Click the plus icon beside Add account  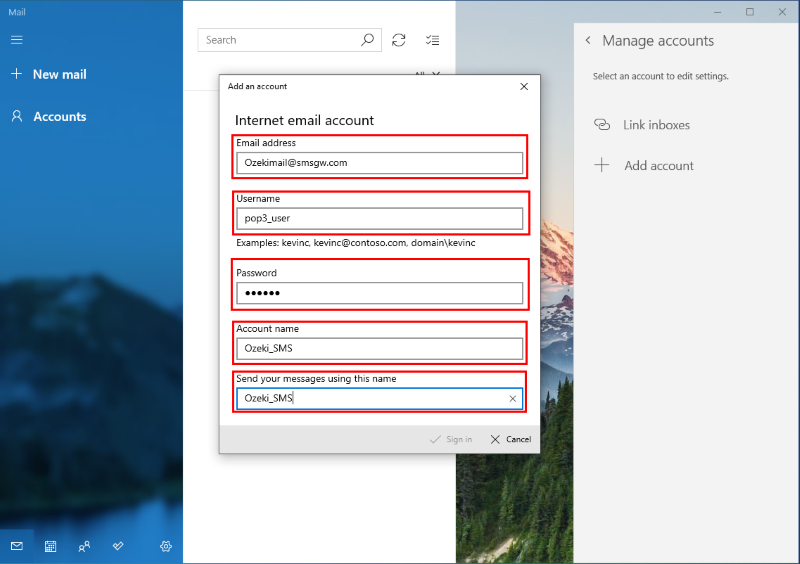click(x=602, y=165)
